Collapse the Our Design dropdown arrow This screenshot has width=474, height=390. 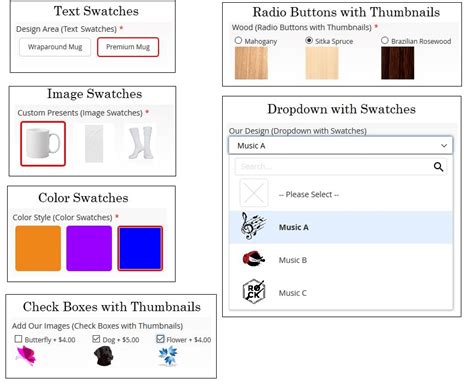[444, 146]
